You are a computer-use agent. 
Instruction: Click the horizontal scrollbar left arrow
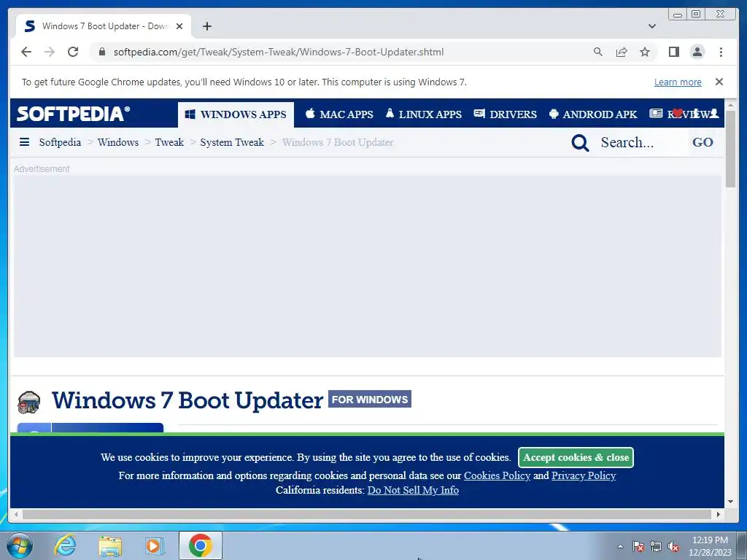(x=16, y=514)
